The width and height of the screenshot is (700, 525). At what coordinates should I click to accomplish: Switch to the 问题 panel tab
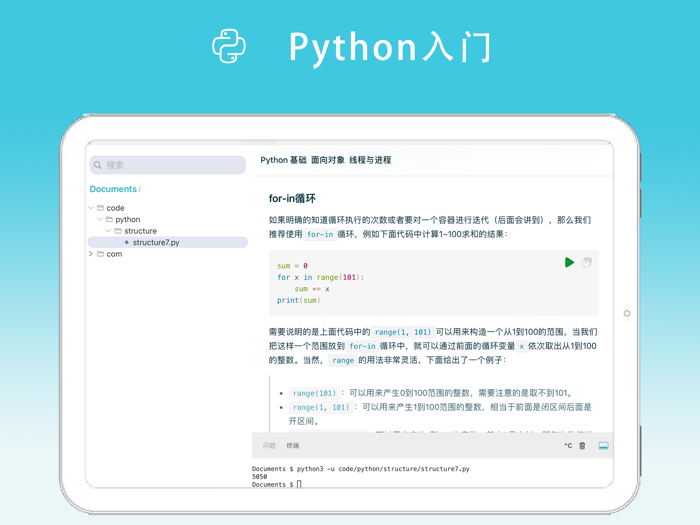(269, 446)
